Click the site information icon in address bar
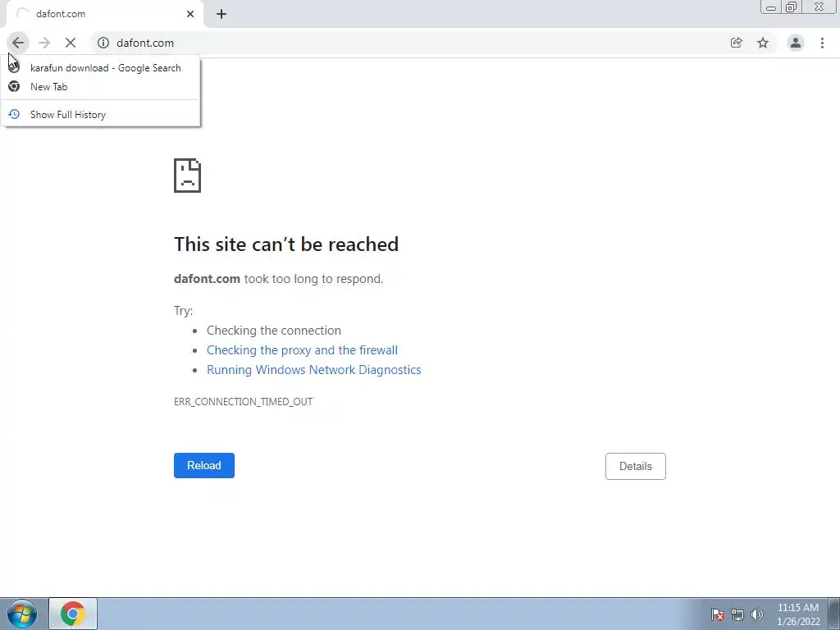 [x=103, y=43]
